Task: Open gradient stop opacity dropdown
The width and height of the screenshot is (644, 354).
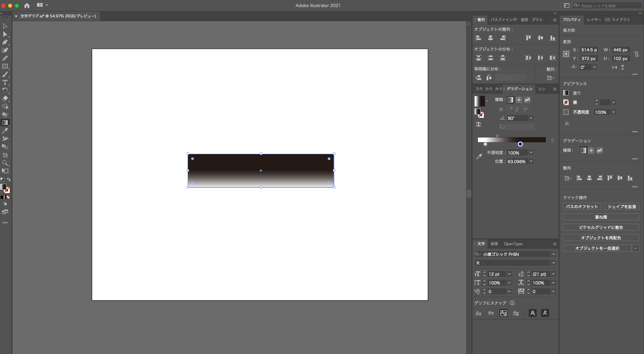Action: (531, 152)
